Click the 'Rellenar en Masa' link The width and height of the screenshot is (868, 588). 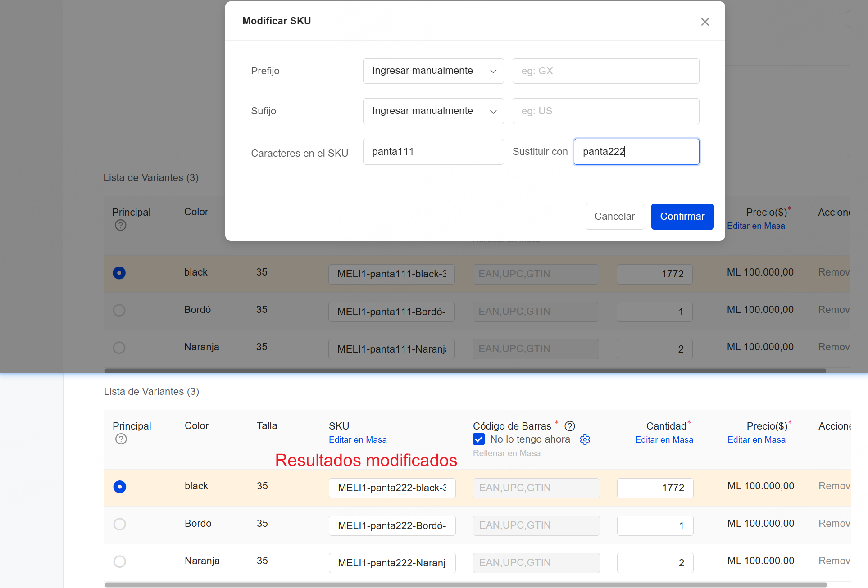[x=507, y=453]
